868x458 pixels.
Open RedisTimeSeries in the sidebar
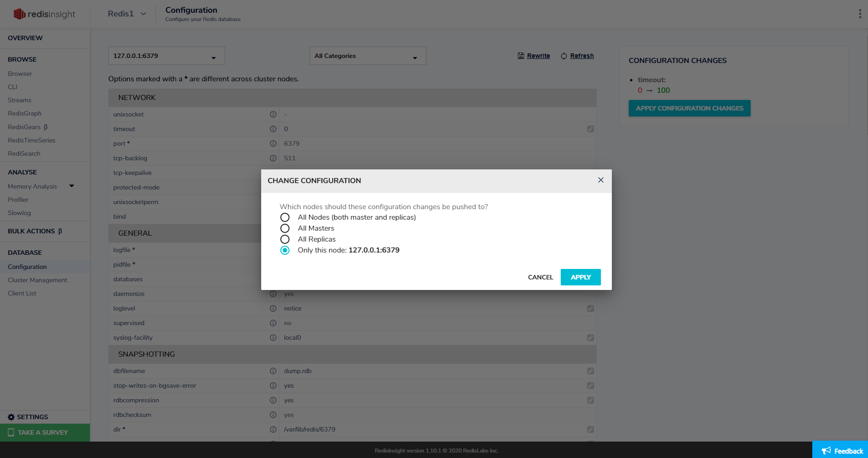32,140
